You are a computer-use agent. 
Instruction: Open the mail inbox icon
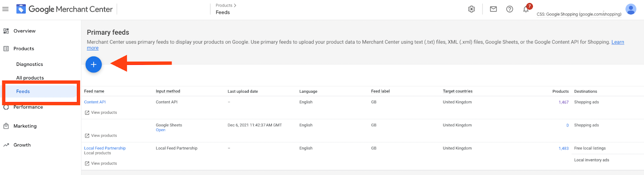[x=493, y=9]
